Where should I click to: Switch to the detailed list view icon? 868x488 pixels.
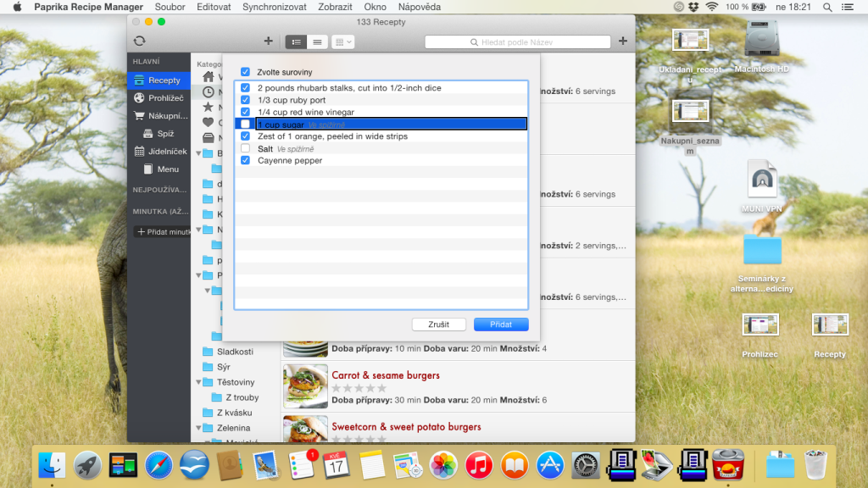pos(296,42)
